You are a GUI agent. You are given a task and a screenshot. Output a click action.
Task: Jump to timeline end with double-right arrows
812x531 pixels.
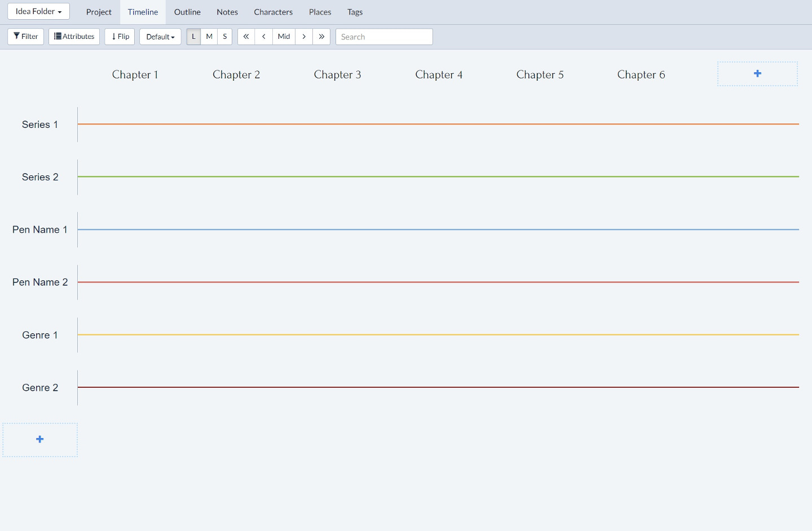click(x=321, y=37)
